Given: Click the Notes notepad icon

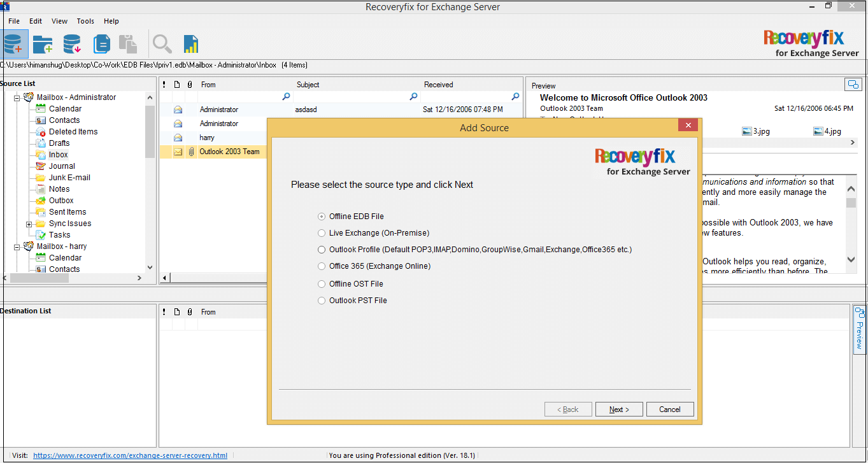Looking at the screenshot, I should tap(41, 189).
